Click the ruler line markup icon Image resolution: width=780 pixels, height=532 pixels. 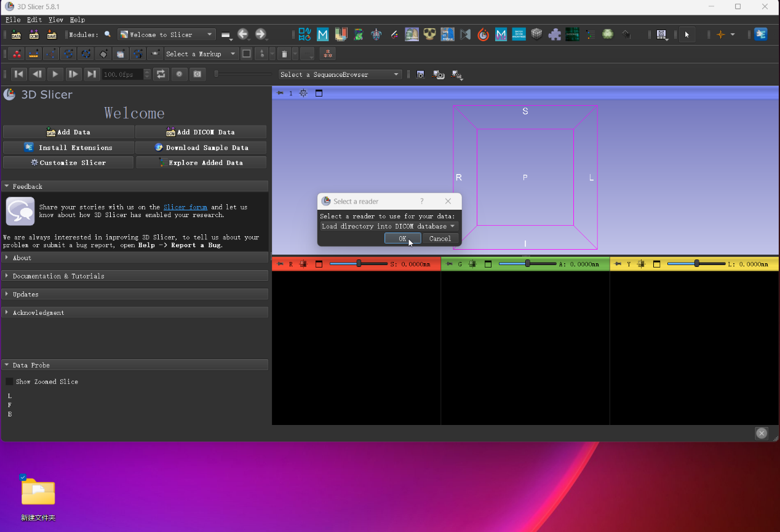[33, 54]
